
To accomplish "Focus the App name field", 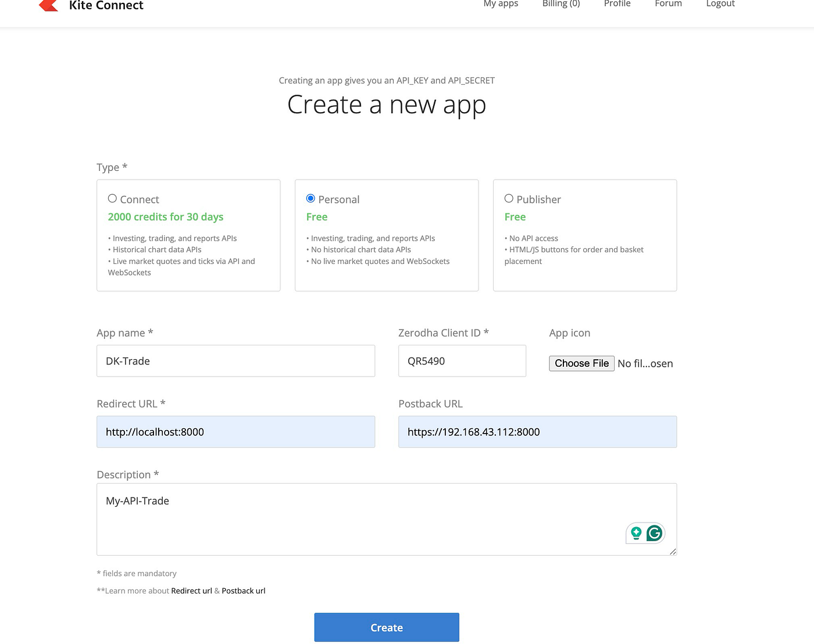I will click(235, 361).
